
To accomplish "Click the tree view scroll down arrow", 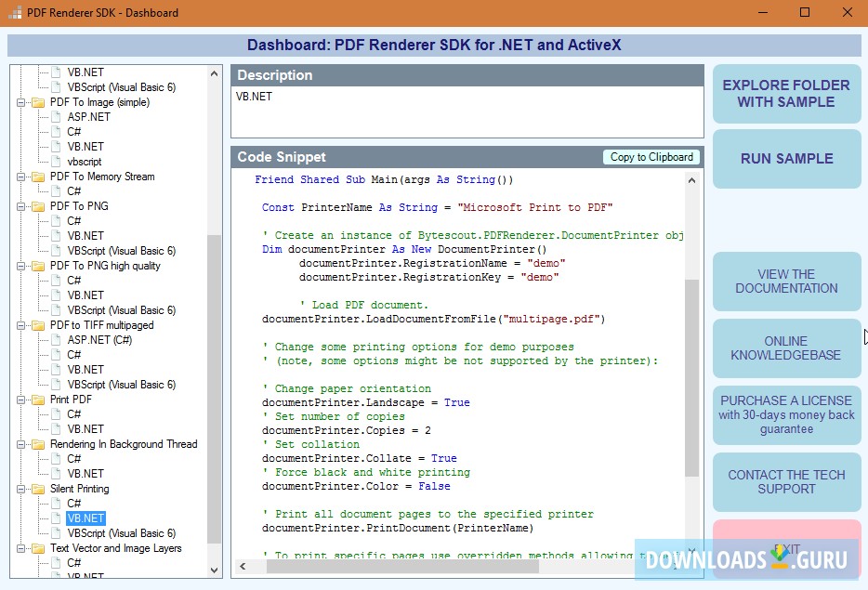I will tap(215, 570).
